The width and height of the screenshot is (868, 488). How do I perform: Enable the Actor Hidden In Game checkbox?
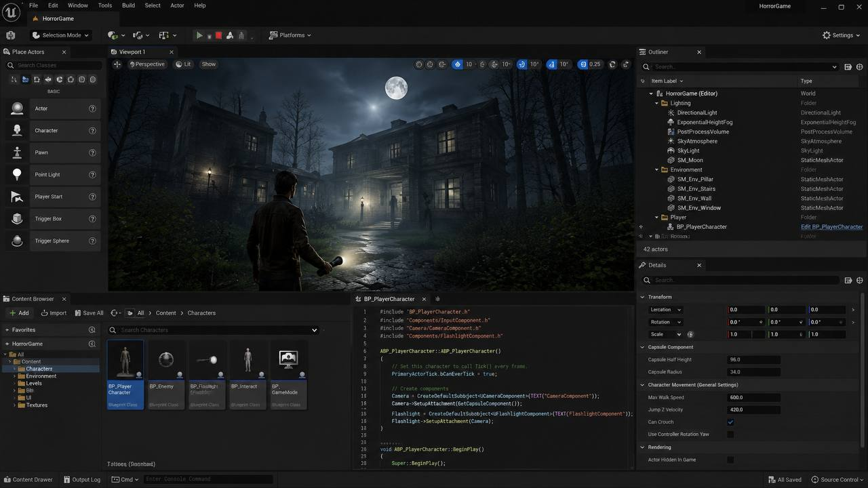coord(730,460)
